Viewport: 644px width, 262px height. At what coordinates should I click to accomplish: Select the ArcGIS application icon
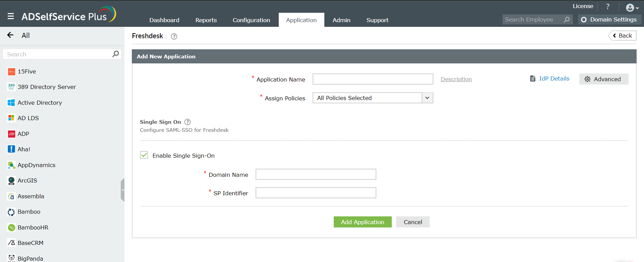point(11,180)
